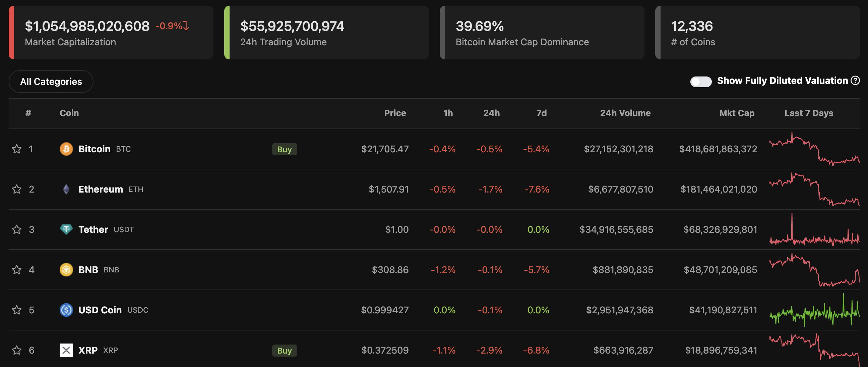The height and width of the screenshot is (367, 868).
Task: Sort coins by Price column header
Action: (x=395, y=113)
